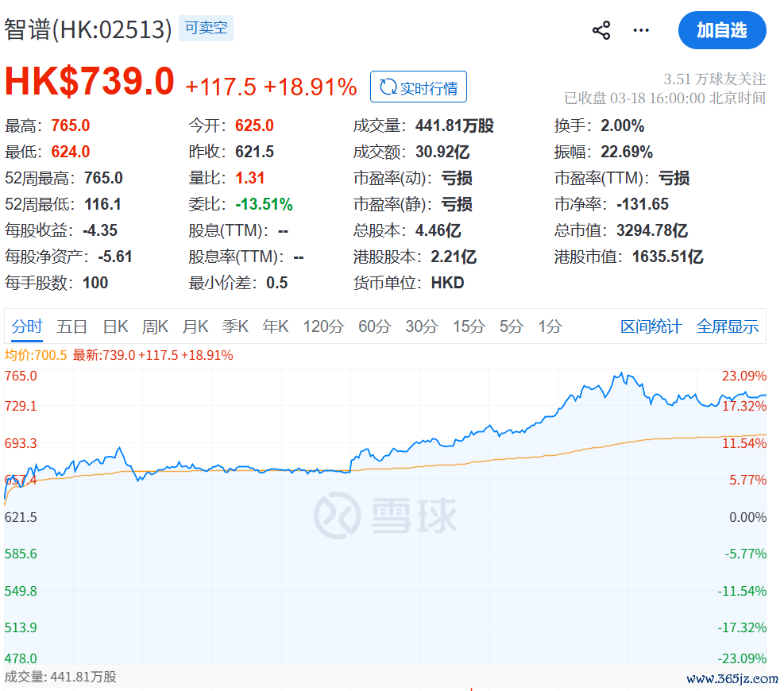
Task: Click the 可卖空 tag
Action: point(206,29)
